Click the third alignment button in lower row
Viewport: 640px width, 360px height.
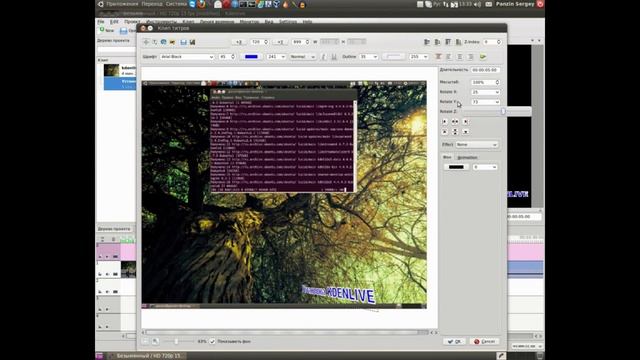click(x=465, y=132)
